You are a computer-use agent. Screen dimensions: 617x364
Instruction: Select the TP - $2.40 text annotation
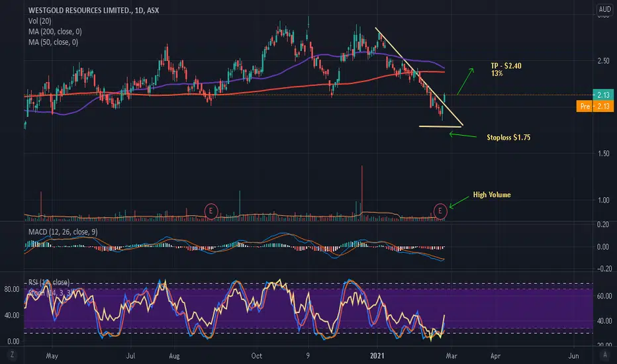(x=506, y=66)
